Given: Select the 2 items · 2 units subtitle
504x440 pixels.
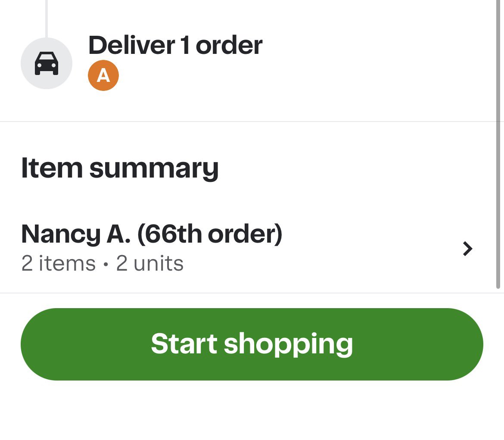Looking at the screenshot, I should pyautogui.click(x=102, y=263).
